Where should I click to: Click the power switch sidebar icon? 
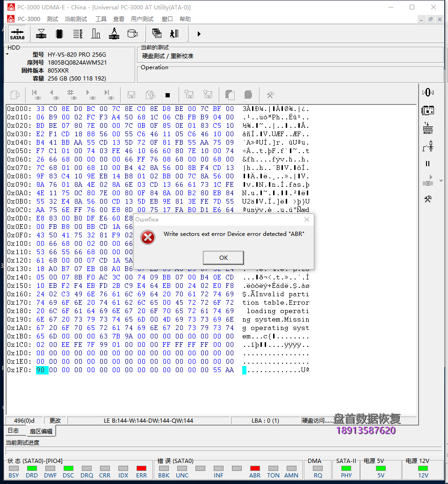(x=427, y=146)
